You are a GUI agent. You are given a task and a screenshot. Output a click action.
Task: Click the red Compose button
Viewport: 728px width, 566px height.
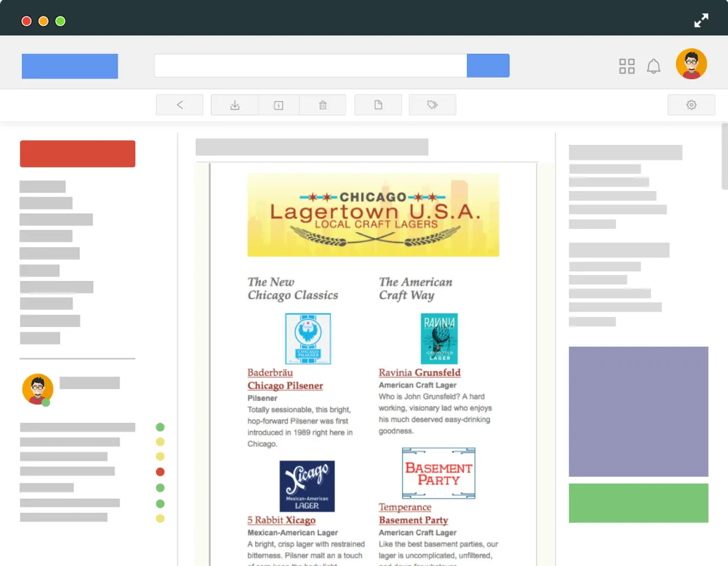point(77,153)
